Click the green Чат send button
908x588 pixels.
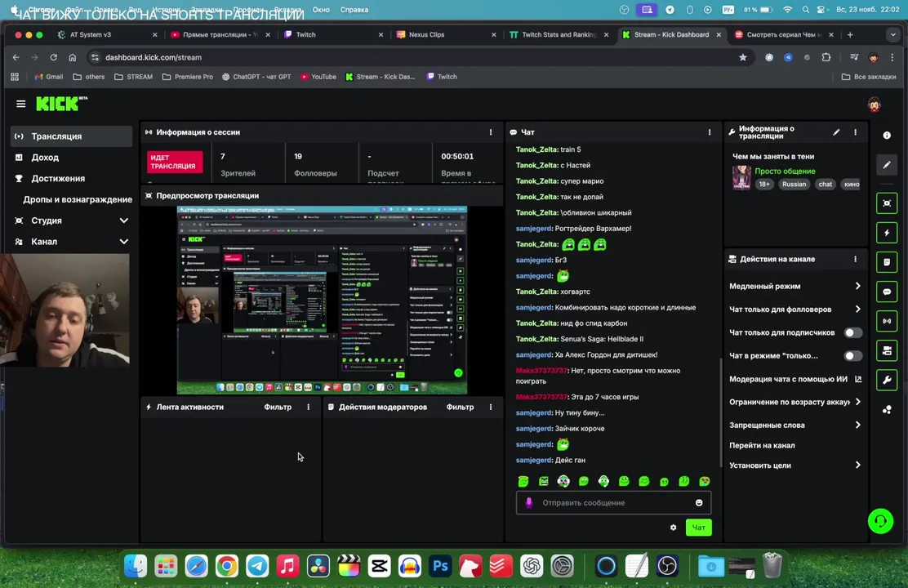pyautogui.click(x=698, y=528)
